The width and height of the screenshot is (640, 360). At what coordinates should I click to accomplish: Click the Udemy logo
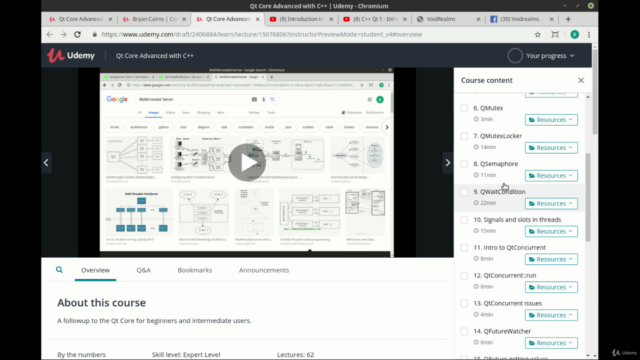click(71, 56)
